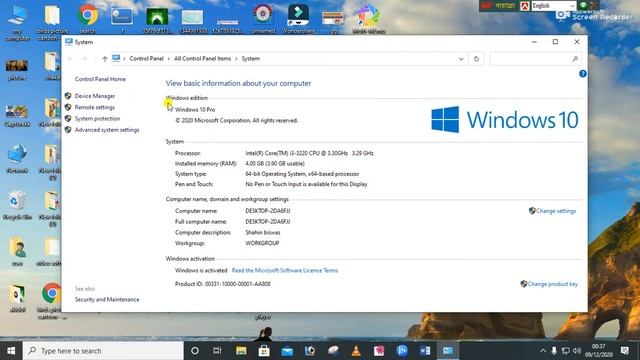Go to Control Panel Home
Viewport: 640px width, 360px height.
[100, 79]
